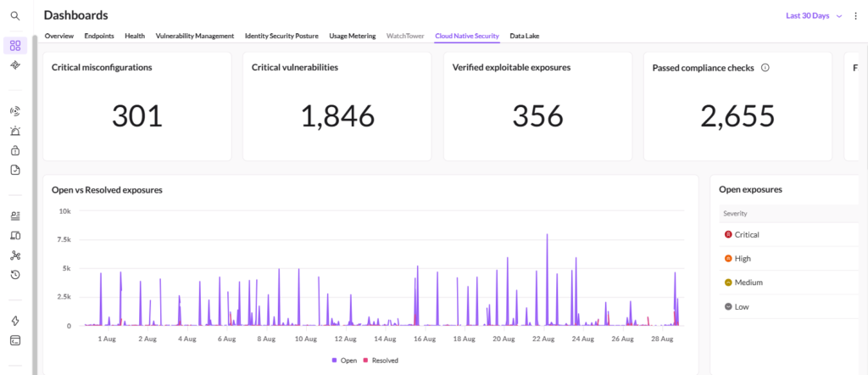Click the Critical misconfigurations 301 card
Screen dimensions: 868x375
pyautogui.click(x=137, y=107)
